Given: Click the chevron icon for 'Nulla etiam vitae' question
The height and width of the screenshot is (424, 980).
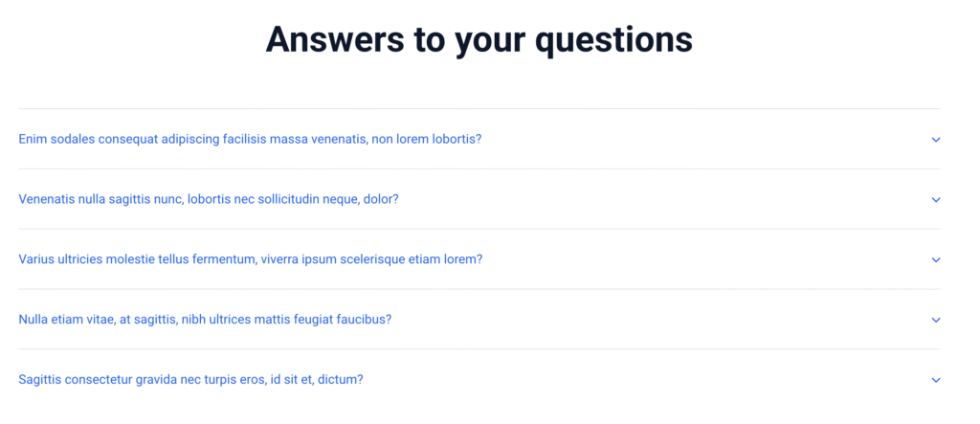Looking at the screenshot, I should pyautogui.click(x=936, y=321).
